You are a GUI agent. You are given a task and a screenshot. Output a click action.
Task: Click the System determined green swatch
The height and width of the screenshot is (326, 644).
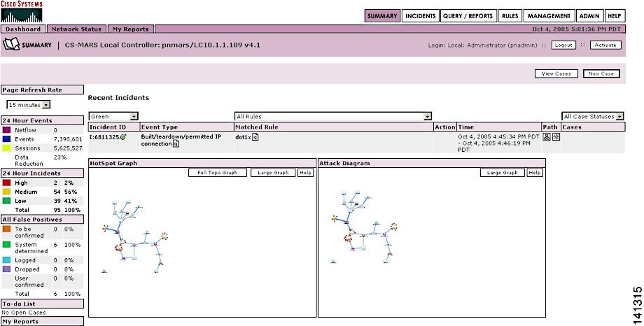[6, 245]
